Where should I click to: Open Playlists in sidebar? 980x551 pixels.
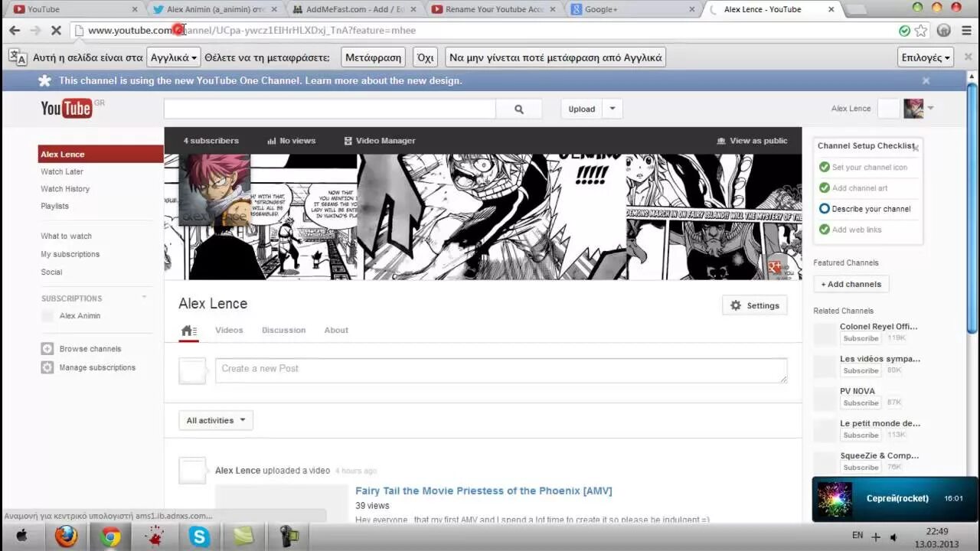(54, 206)
